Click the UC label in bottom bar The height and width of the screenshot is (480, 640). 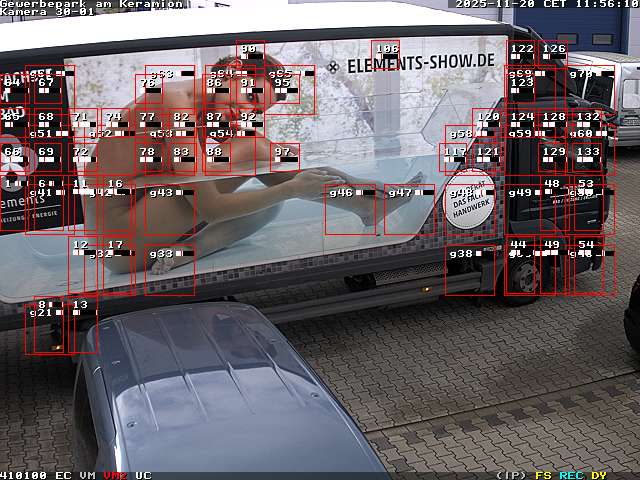143,475
